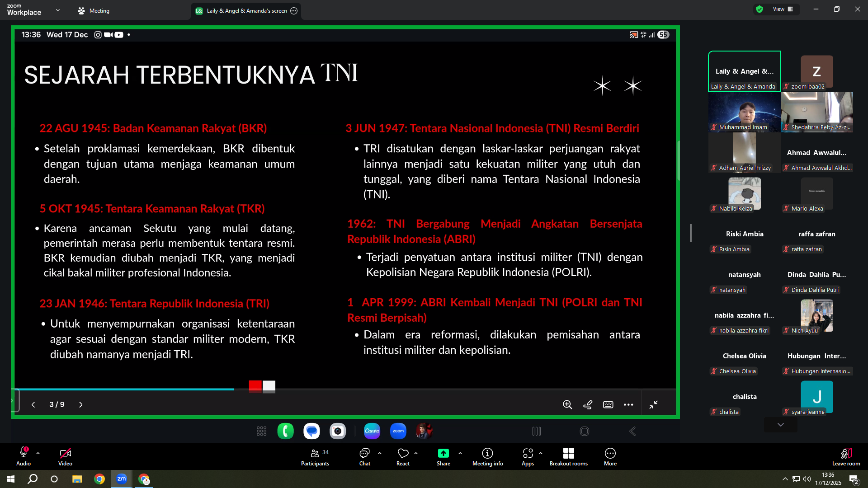Select the Adham Auriel Frizzy video tile
The width and height of the screenshot is (868, 488).
tap(744, 153)
